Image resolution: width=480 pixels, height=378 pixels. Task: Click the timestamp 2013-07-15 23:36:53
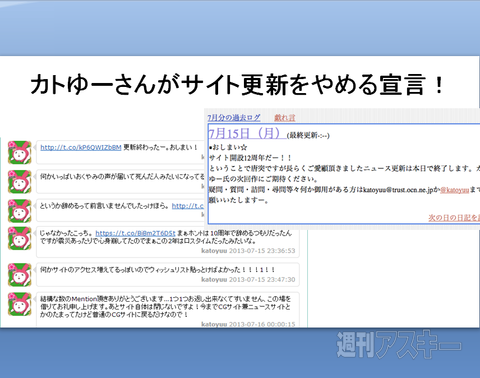[262, 251]
